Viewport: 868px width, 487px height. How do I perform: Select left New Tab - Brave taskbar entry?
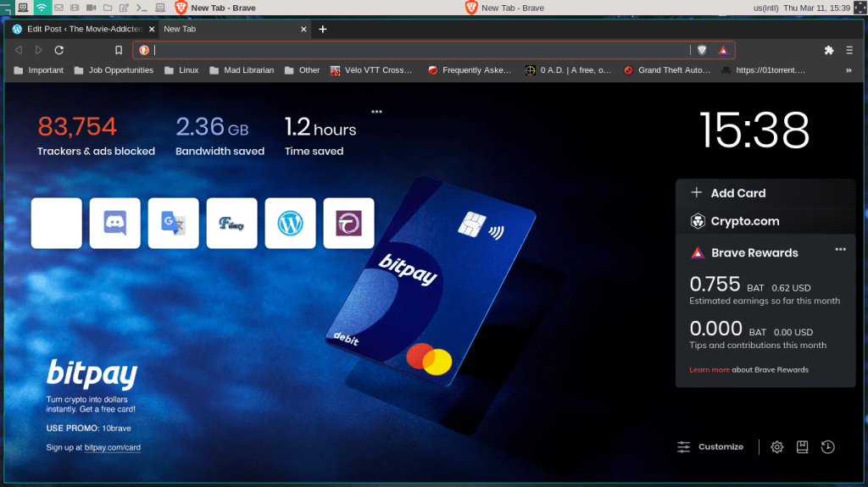coord(216,8)
